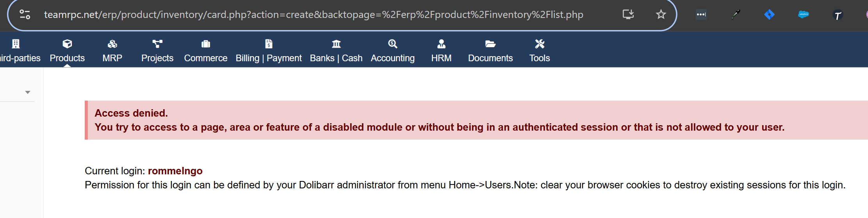
Task: Open the Products module icon
Action: tap(67, 44)
